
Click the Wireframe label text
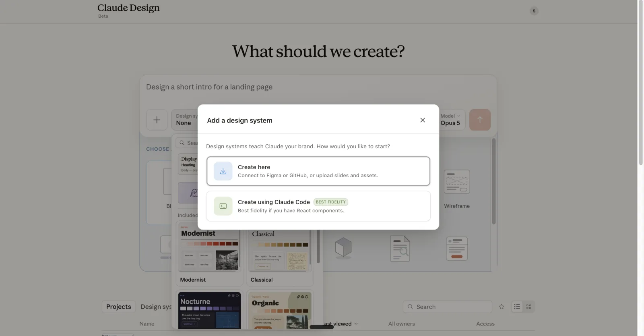pyautogui.click(x=457, y=206)
